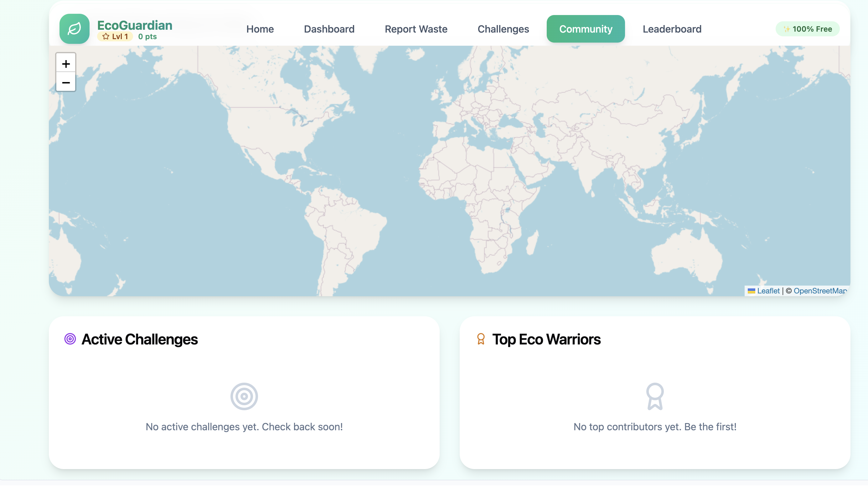Click the purple target icon beside Active Challenges
Screen dimensions: 868x486
(70, 339)
